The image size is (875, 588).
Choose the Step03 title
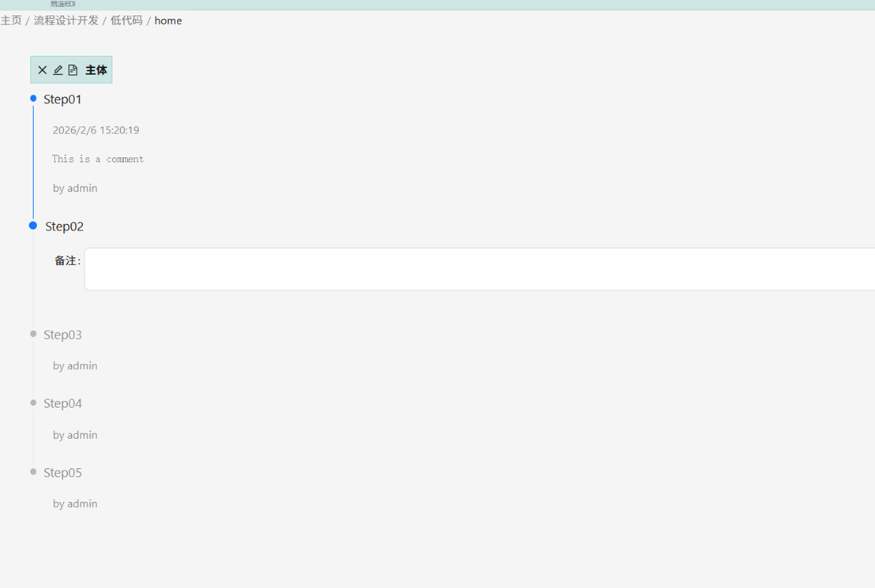pos(62,335)
